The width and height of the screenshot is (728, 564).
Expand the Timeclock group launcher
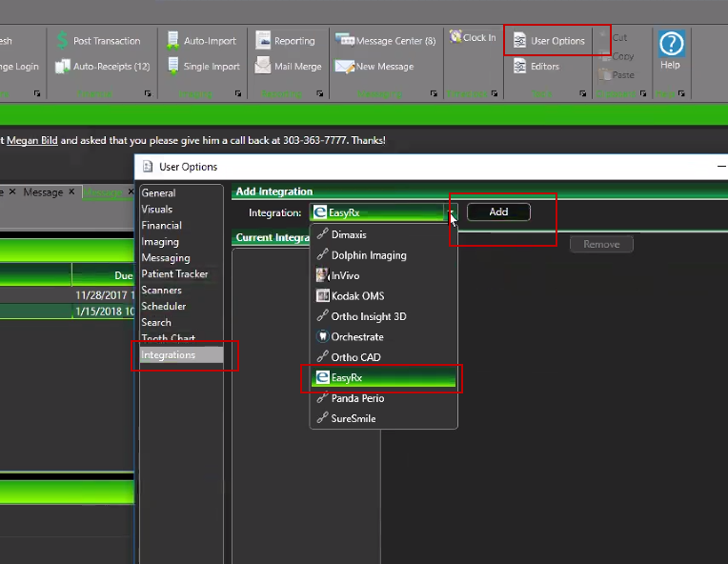pyautogui.click(x=495, y=93)
